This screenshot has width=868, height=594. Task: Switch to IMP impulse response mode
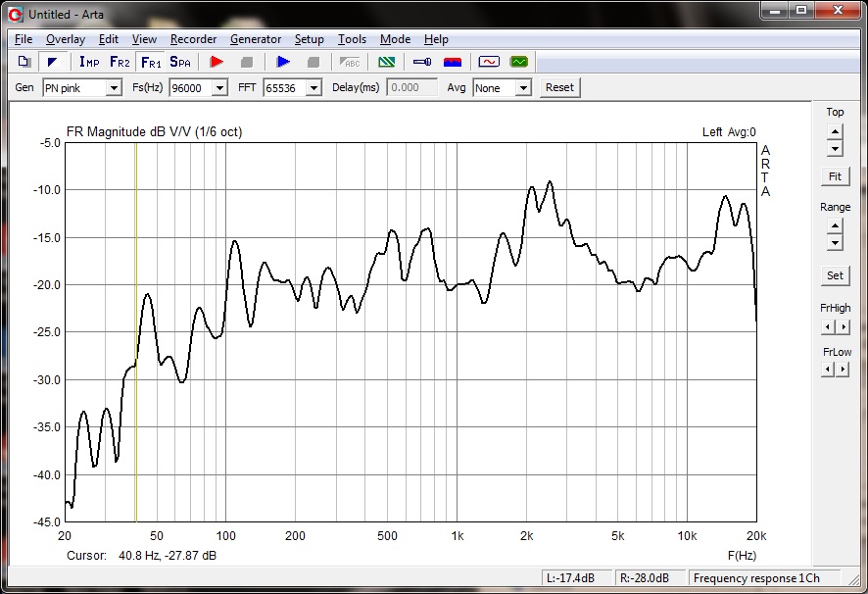[89, 62]
